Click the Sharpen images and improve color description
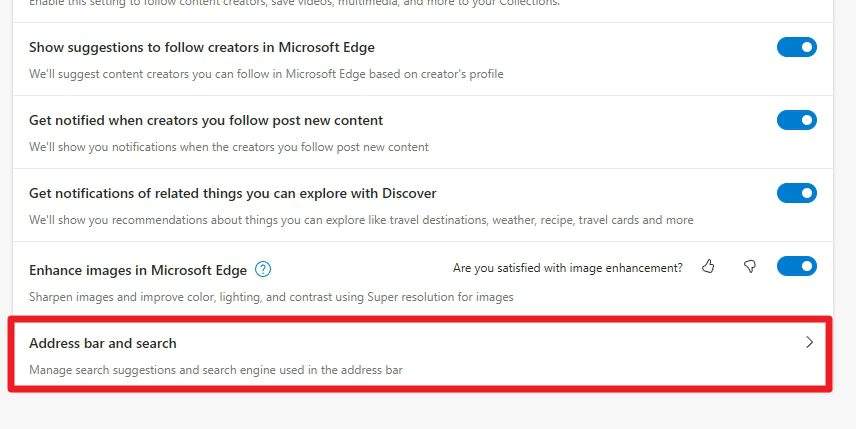Image resolution: width=856 pixels, height=429 pixels. tap(271, 297)
